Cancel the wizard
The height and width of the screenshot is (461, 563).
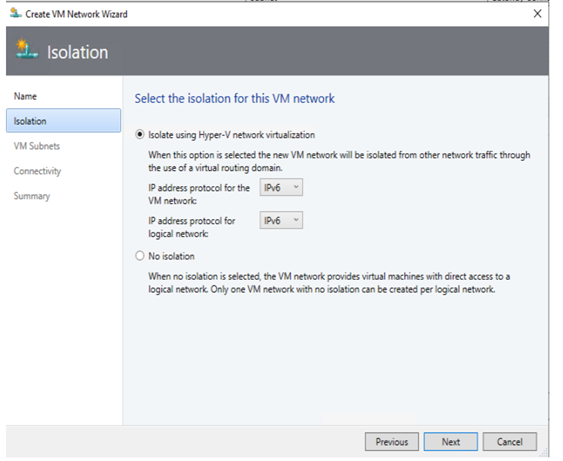click(510, 442)
